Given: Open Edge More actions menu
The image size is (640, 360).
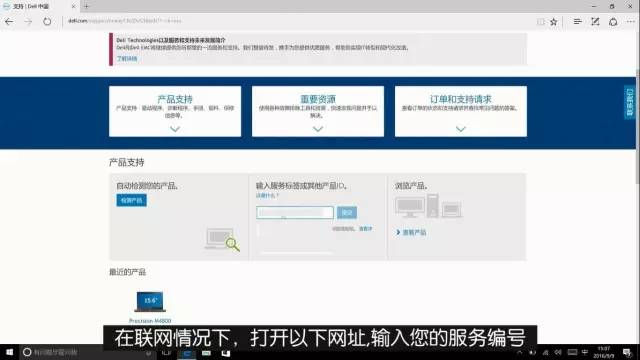Looking at the screenshot, I should click(631, 22).
